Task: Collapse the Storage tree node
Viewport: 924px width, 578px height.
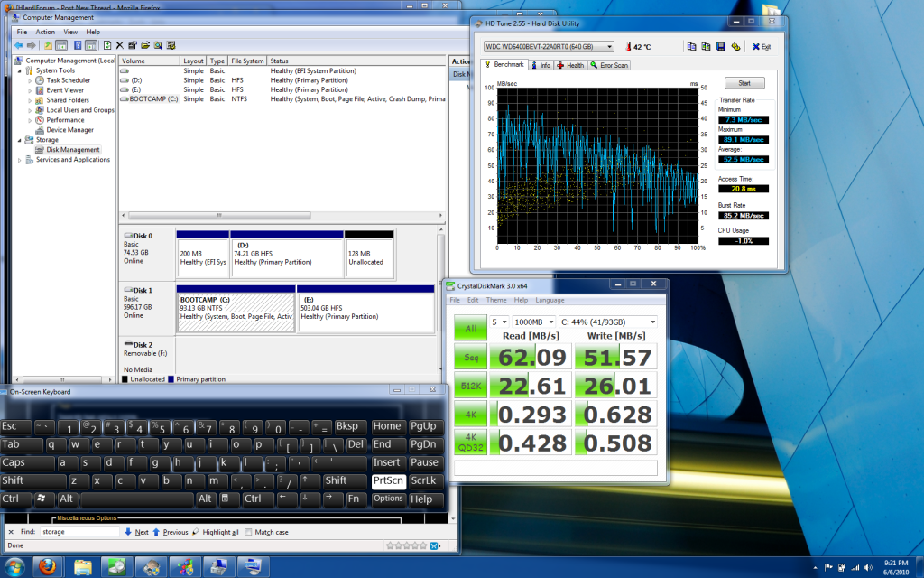Action: click(20, 140)
